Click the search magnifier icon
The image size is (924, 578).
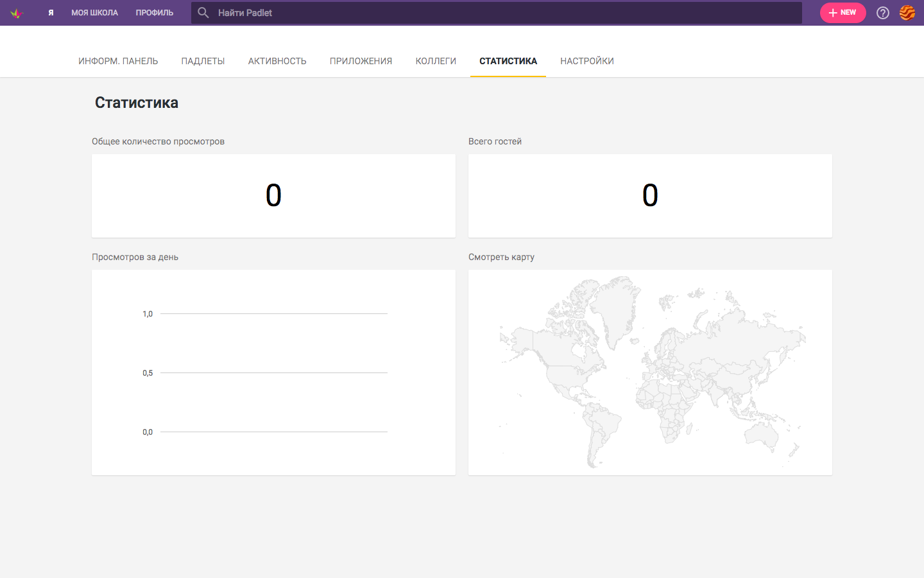coord(203,12)
